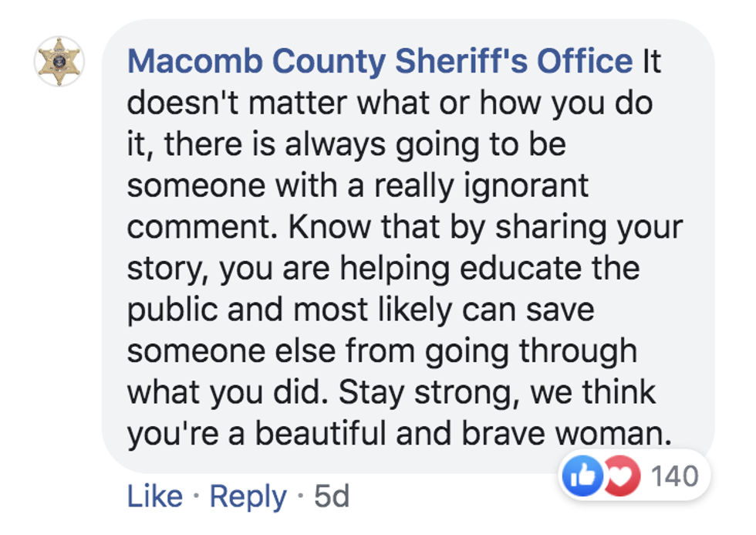
Task: Open the sheriff star badge profile picture
Action: click(x=59, y=62)
